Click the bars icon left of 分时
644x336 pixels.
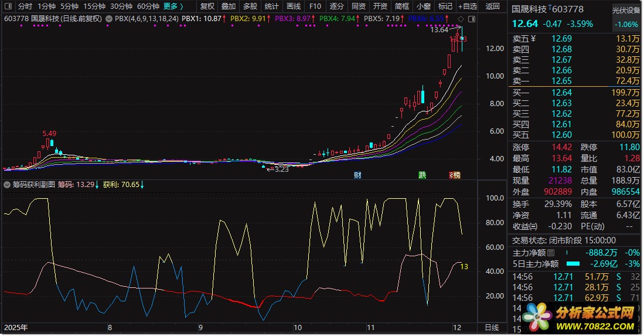coord(7,6)
